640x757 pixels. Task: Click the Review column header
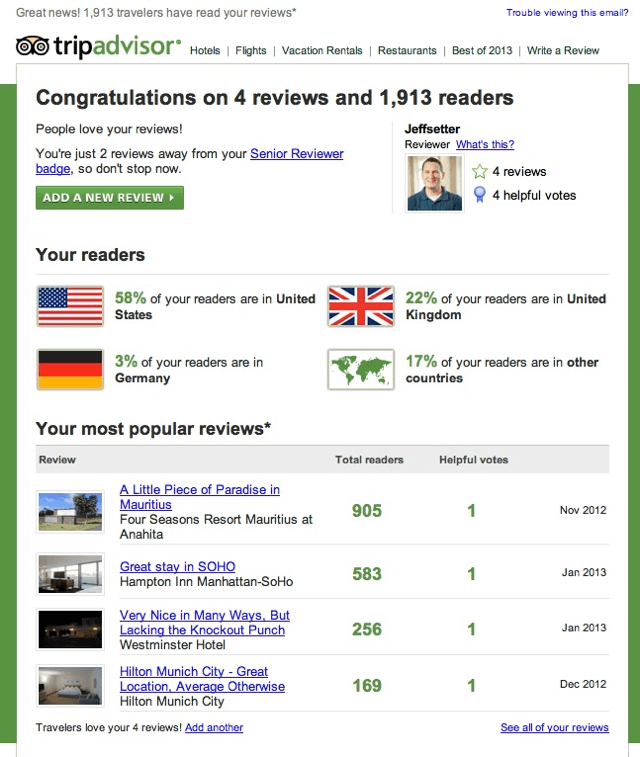coord(57,460)
